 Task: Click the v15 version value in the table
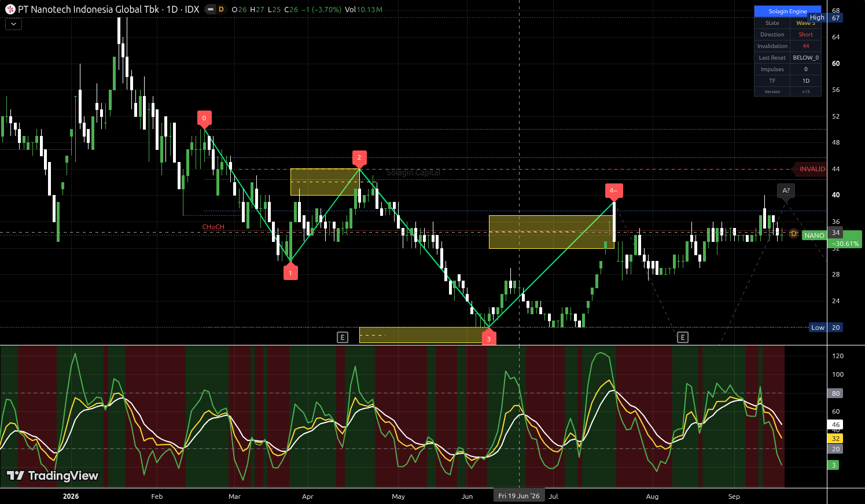[806, 91]
